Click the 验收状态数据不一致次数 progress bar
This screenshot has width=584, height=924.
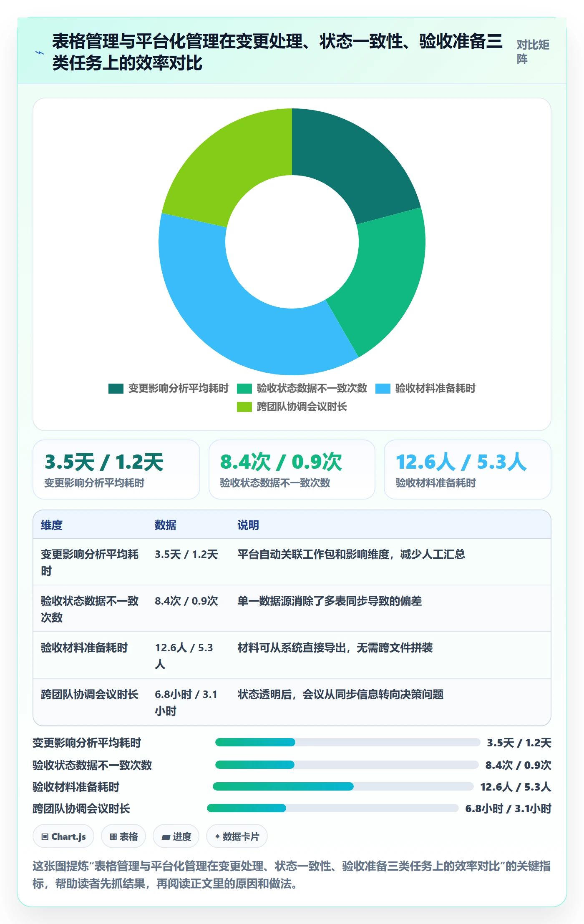click(347, 765)
